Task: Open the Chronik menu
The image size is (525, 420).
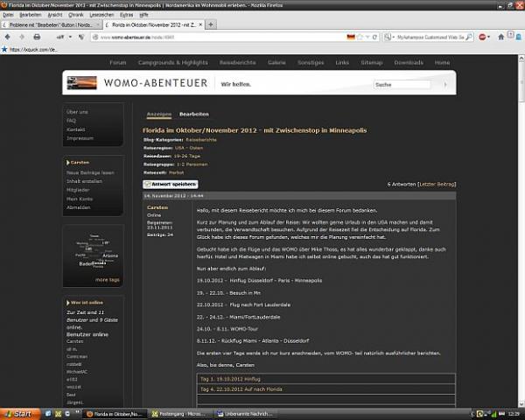Action: tap(75, 15)
